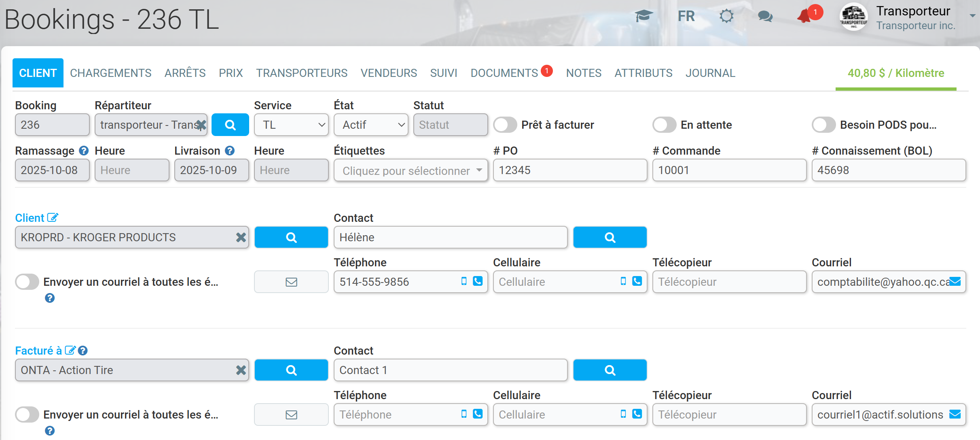
Task: Switch language using the FR link
Action: [x=686, y=16]
